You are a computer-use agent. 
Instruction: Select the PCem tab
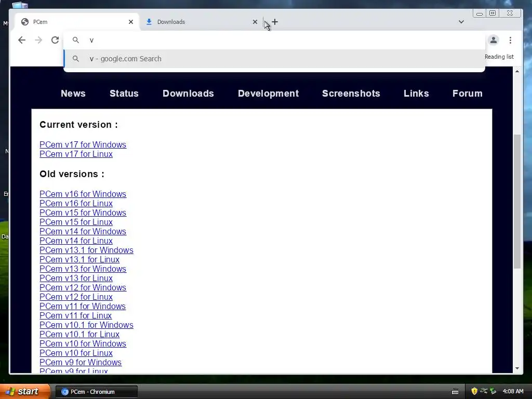coord(77,22)
